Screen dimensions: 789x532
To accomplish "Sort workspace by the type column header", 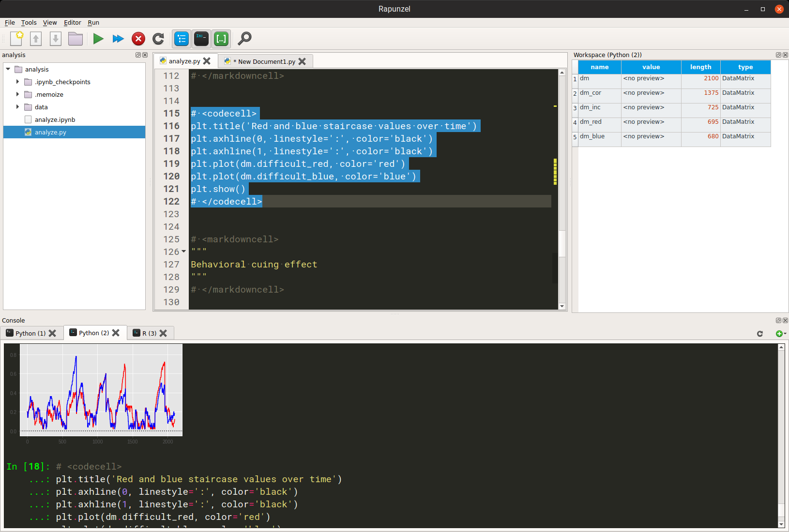I will tap(745, 67).
